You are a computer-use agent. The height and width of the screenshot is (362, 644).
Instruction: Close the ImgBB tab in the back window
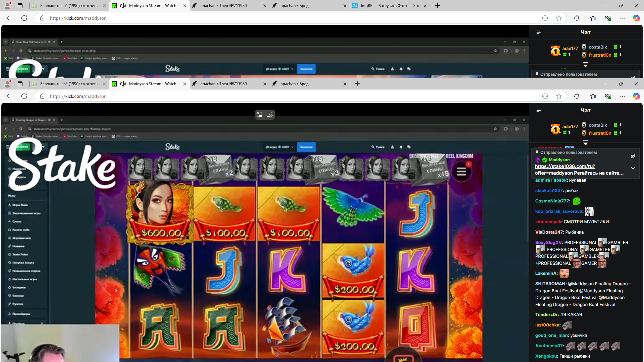point(425,6)
